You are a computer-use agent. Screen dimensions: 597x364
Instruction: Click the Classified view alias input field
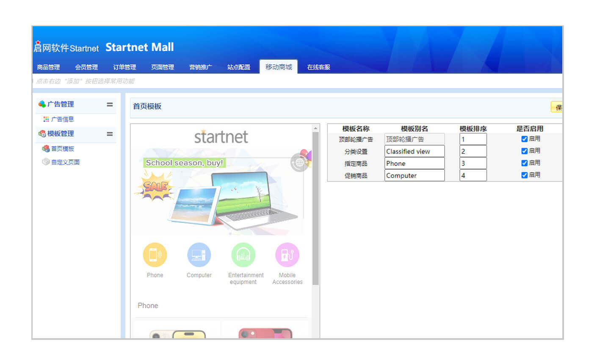point(414,152)
